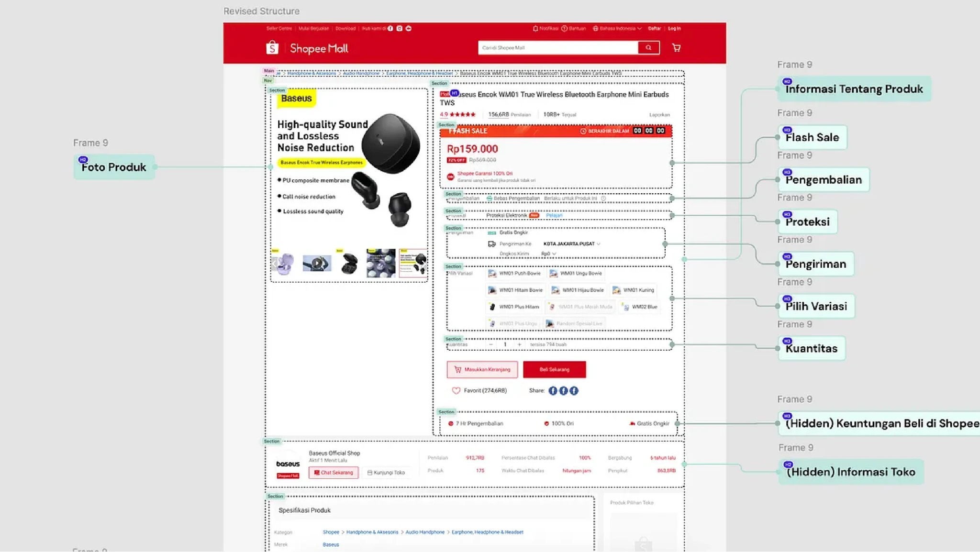This screenshot has width=980, height=552.
Task: Click the Flash Sale countdown clock icon
Action: coord(583,131)
